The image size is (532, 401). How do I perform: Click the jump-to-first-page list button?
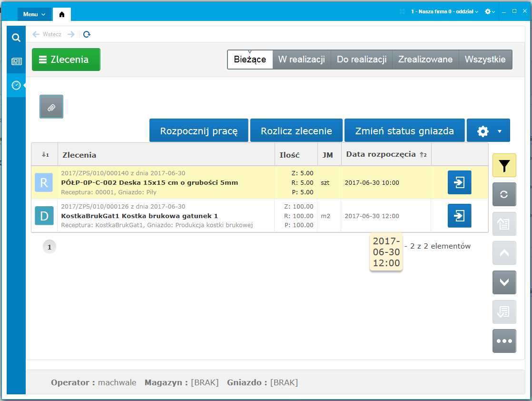(504, 224)
